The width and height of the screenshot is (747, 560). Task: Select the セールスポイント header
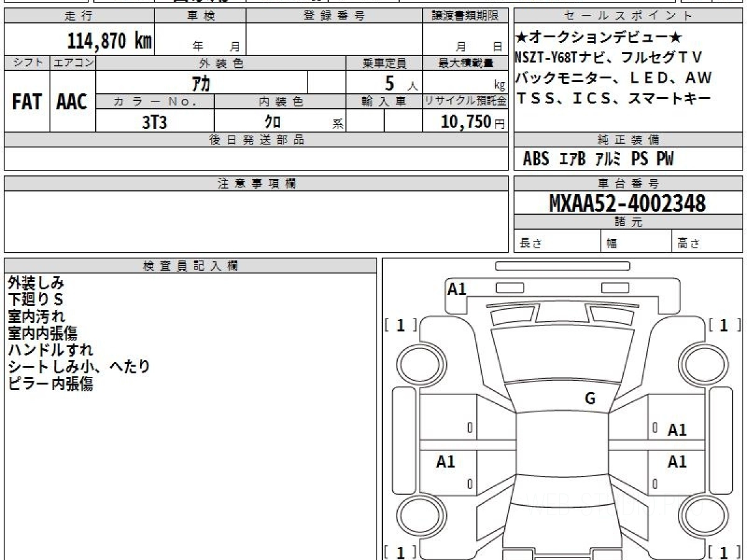tap(628, 16)
